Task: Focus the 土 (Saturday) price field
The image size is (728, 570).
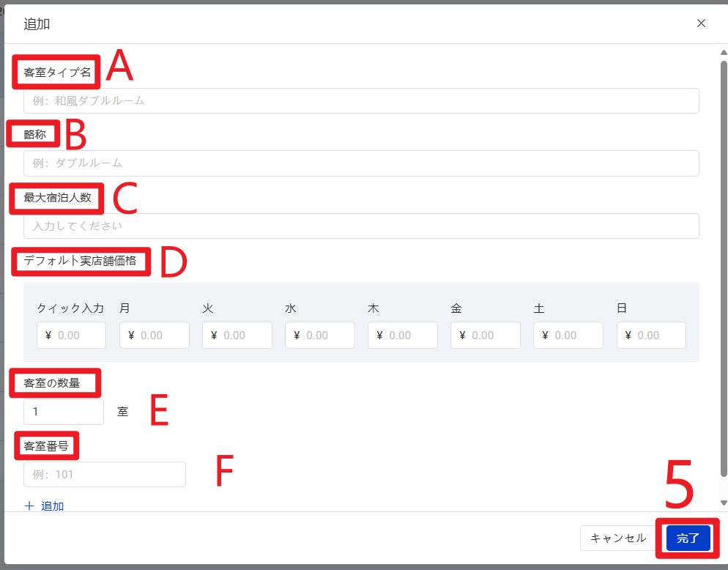Action: pos(568,336)
